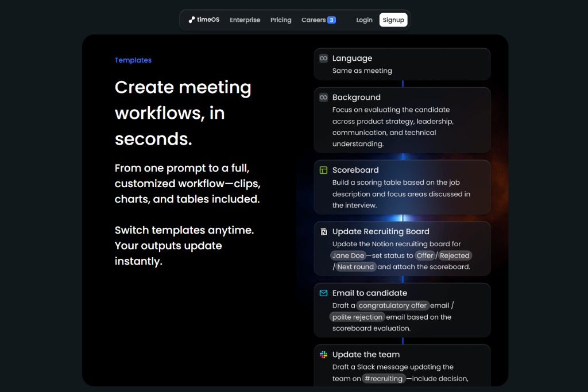588x392 pixels.
Task: Open the Enterprise menu item
Action: click(245, 20)
